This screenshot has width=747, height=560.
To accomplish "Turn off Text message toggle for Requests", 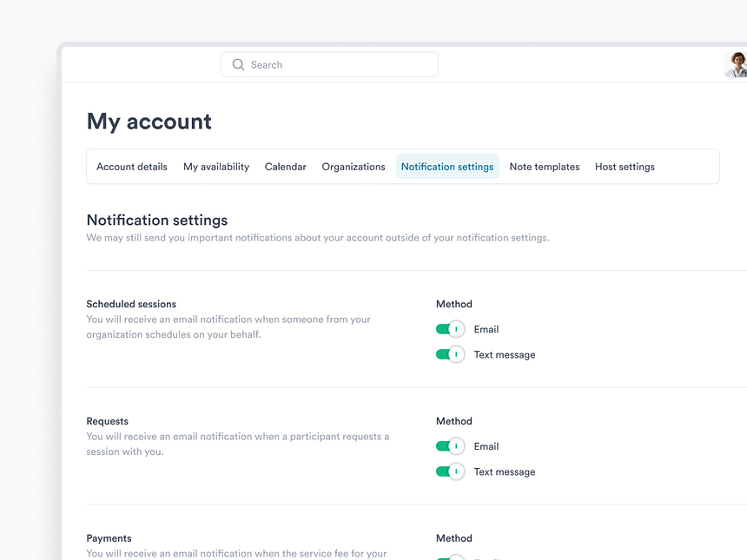I will click(x=450, y=471).
